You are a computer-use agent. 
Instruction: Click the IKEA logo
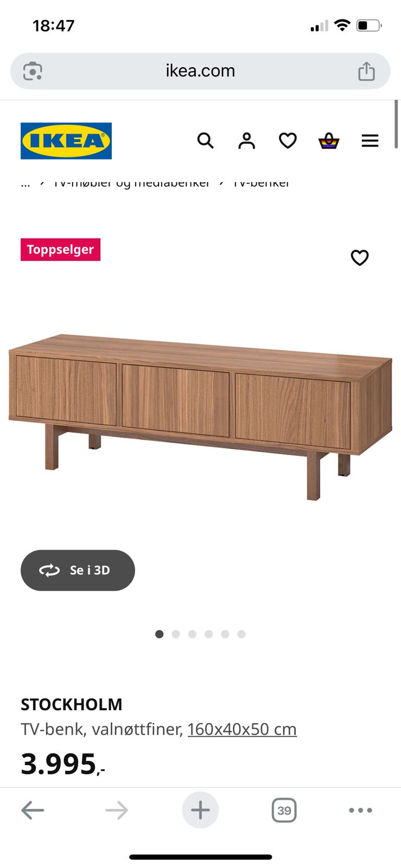point(66,141)
